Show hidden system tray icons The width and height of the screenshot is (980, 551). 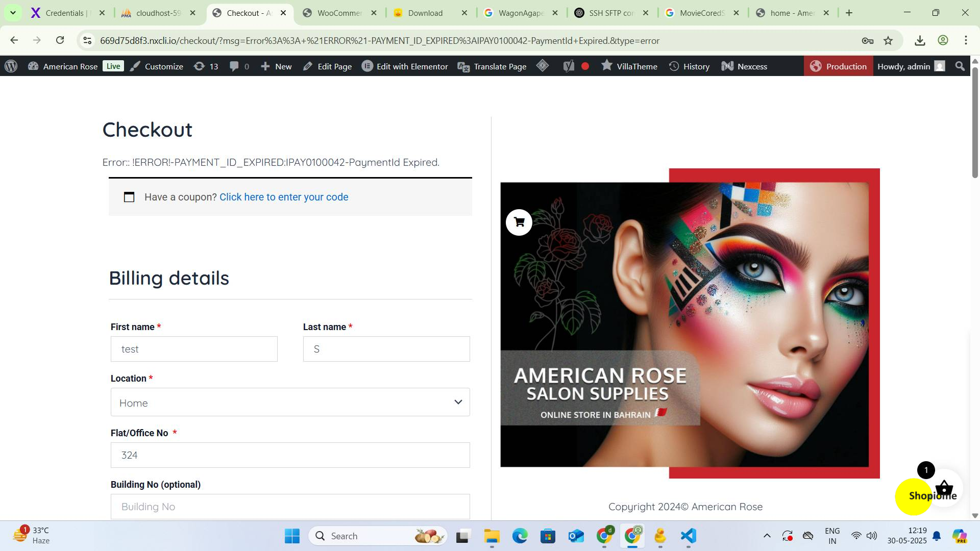click(x=767, y=536)
